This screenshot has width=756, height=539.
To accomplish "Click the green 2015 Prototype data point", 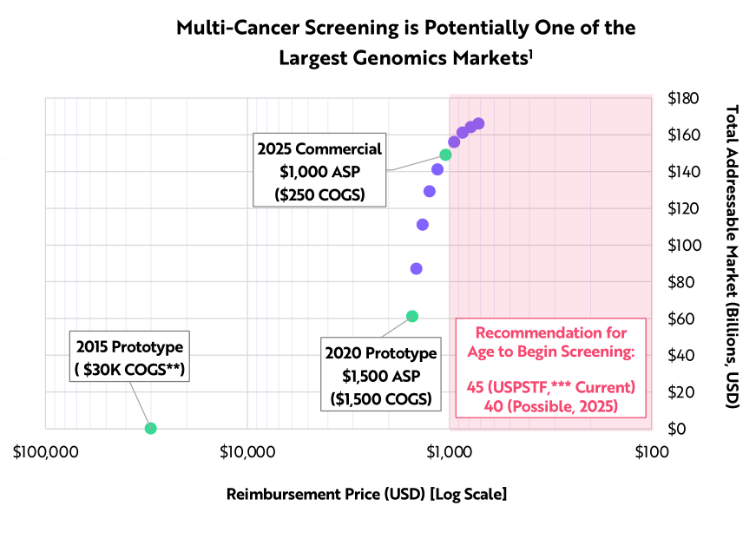I will point(150,428).
